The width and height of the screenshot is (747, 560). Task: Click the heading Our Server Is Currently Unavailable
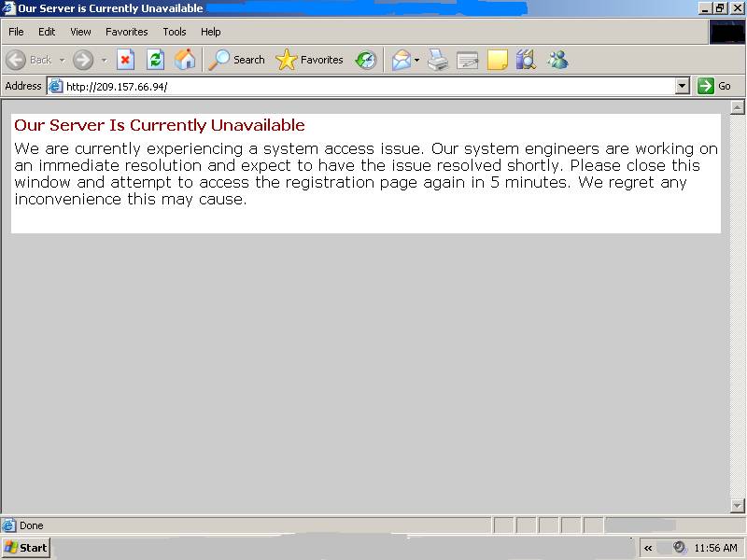click(x=160, y=125)
